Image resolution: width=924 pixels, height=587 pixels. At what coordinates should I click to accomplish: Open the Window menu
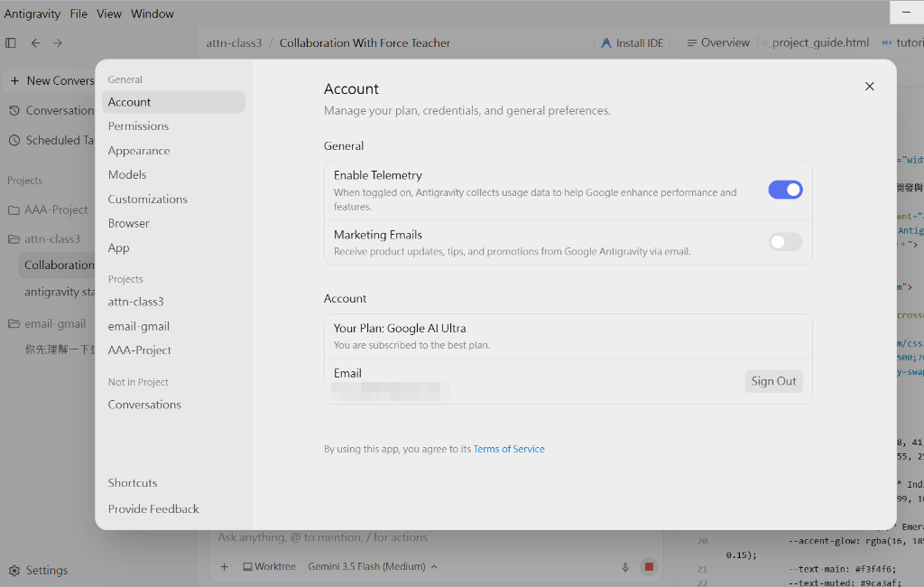(x=152, y=14)
